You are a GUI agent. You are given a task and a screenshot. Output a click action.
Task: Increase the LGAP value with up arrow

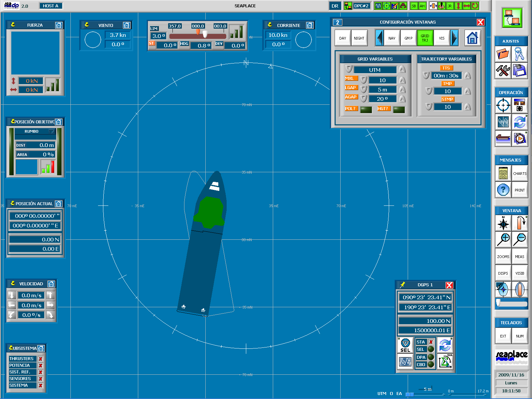(x=402, y=89)
